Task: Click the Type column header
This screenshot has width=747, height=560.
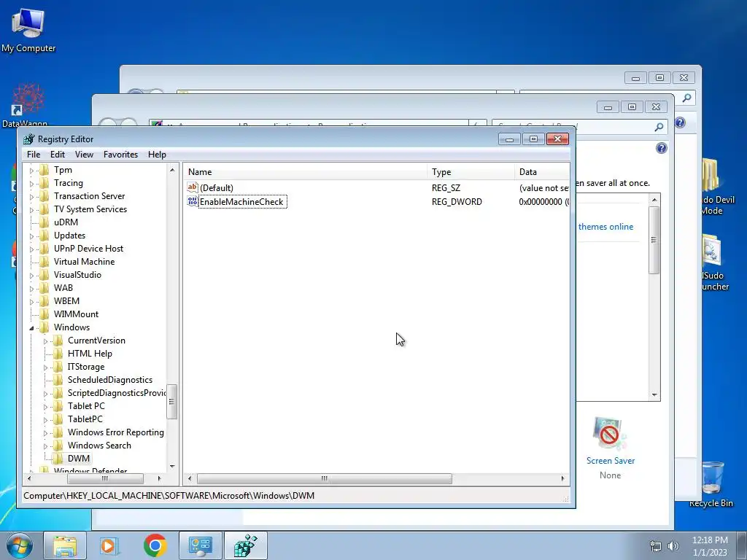Action: [x=471, y=172]
